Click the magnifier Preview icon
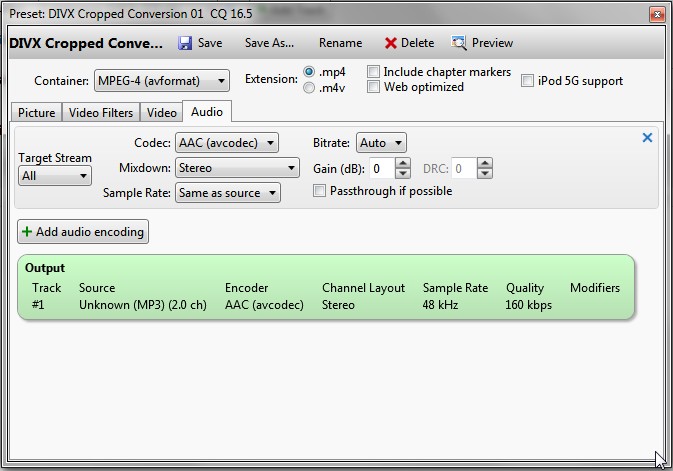 pos(458,43)
